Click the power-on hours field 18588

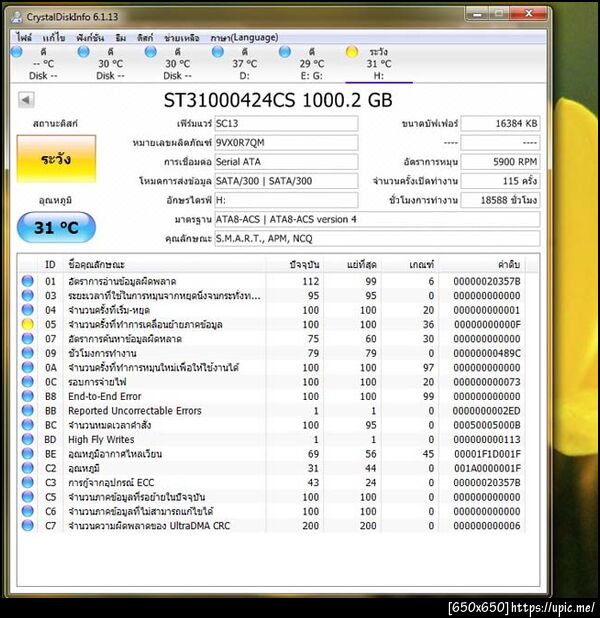click(x=500, y=200)
